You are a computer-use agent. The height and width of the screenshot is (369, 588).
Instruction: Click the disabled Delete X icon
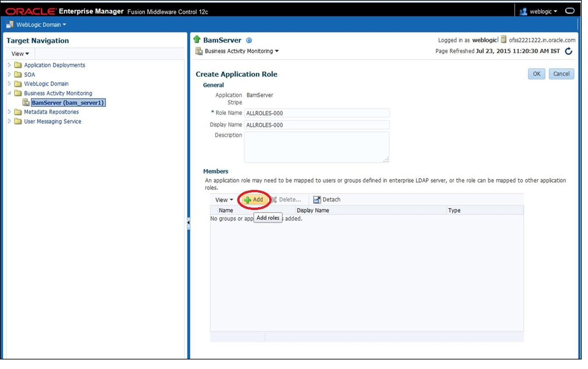point(274,200)
